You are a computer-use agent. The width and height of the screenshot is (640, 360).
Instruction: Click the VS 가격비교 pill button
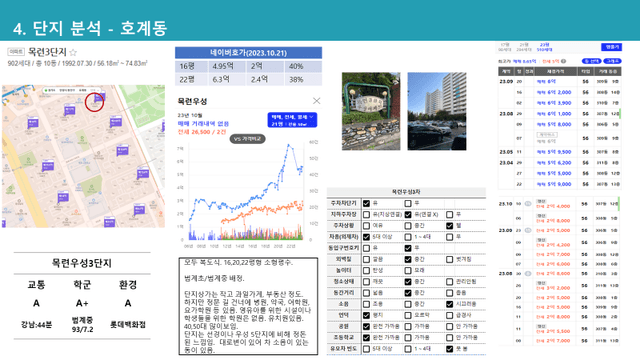pos(248,139)
